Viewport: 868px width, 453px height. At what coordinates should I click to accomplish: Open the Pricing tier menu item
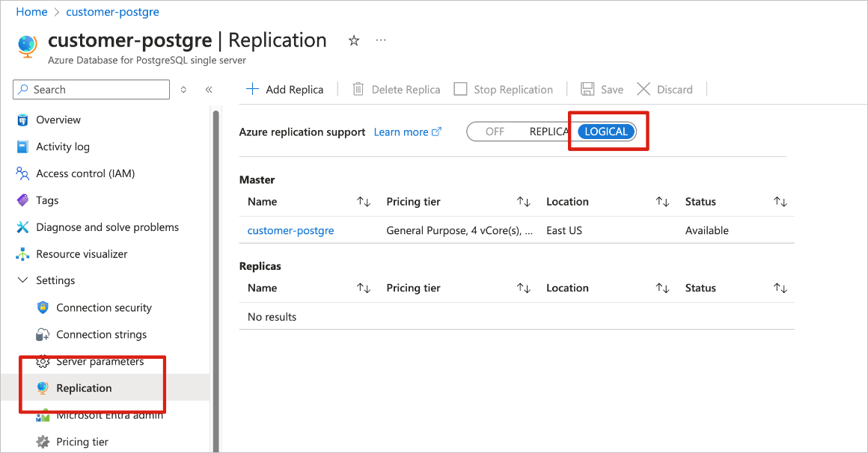click(x=82, y=442)
